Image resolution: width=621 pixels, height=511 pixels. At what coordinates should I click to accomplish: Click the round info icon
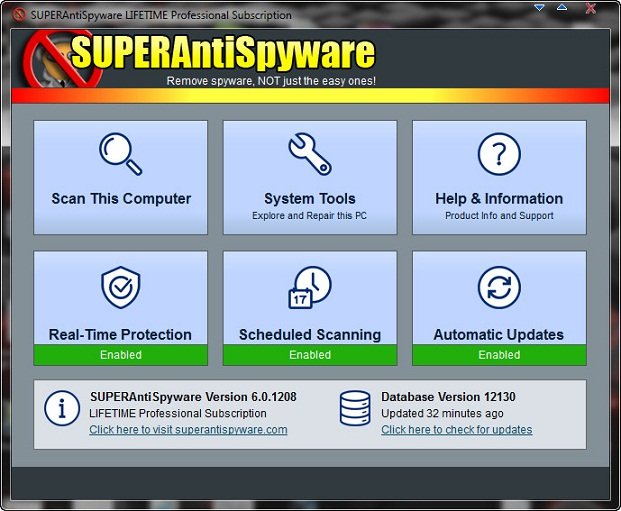(x=62, y=408)
